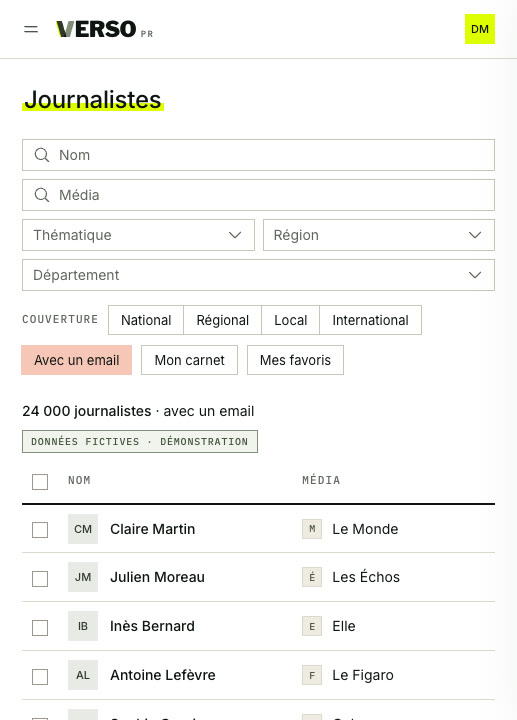Sort by the NOM column header
This screenshot has height=720, width=517.
[x=79, y=480]
